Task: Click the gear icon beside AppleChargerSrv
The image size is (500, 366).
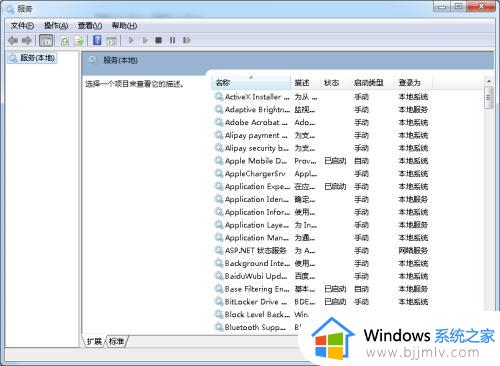Action: pos(219,174)
